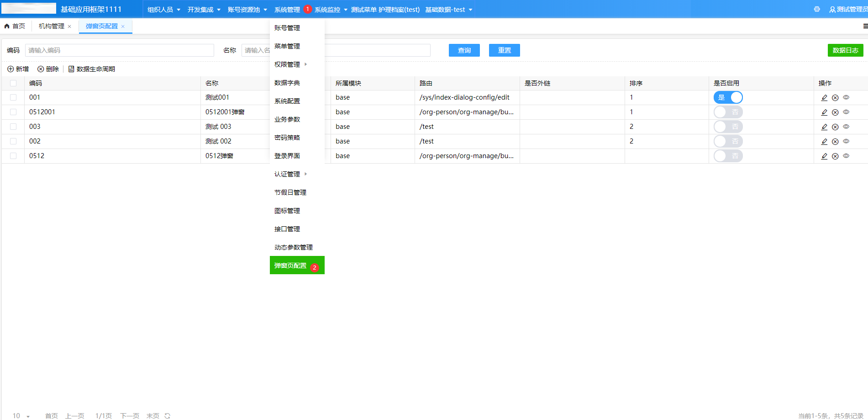Expand the 组织人员 dropdown menu
The width and height of the screenshot is (868, 420).
(163, 10)
